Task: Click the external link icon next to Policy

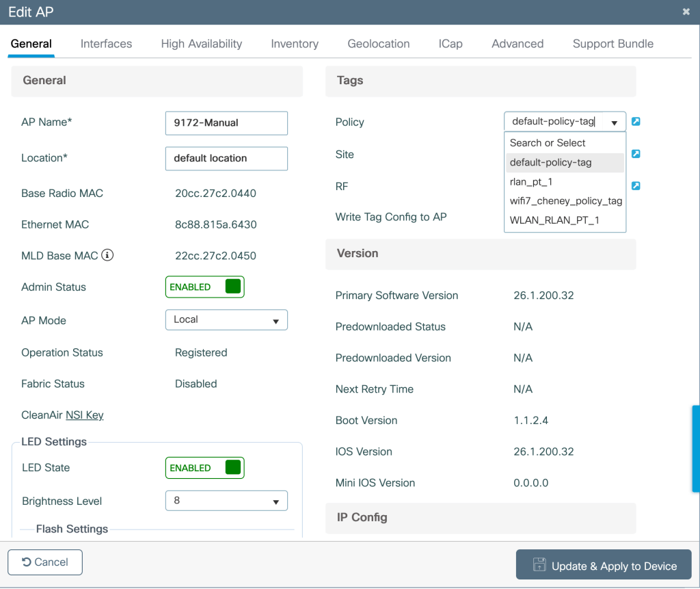Action: pos(636,122)
